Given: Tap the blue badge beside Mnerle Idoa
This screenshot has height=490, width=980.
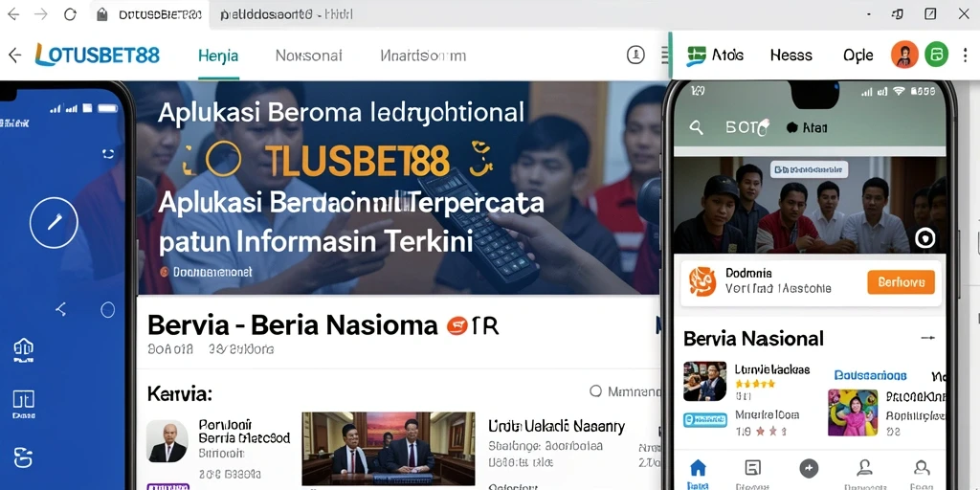Looking at the screenshot, I should [x=705, y=420].
